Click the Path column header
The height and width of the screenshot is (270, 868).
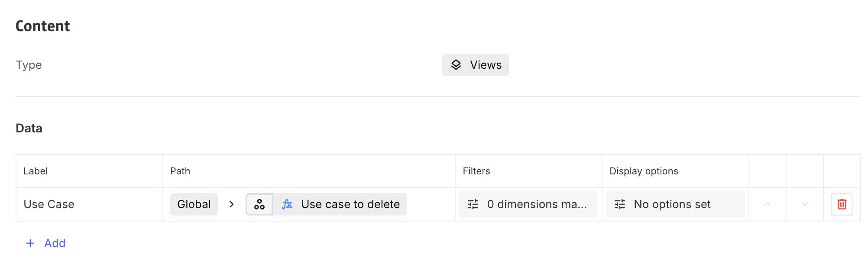click(x=180, y=171)
